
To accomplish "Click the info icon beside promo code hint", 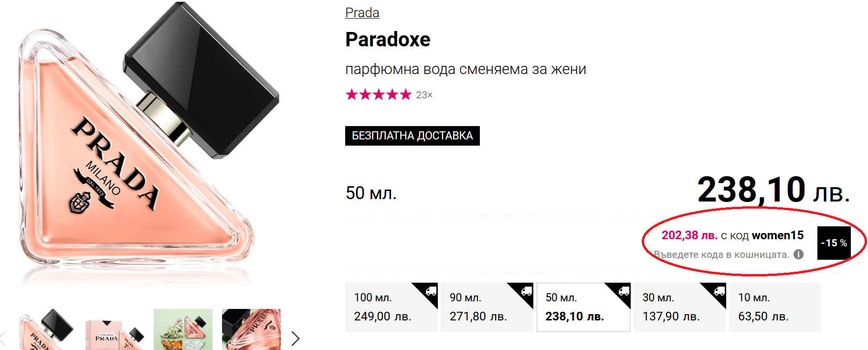I will click(x=798, y=255).
